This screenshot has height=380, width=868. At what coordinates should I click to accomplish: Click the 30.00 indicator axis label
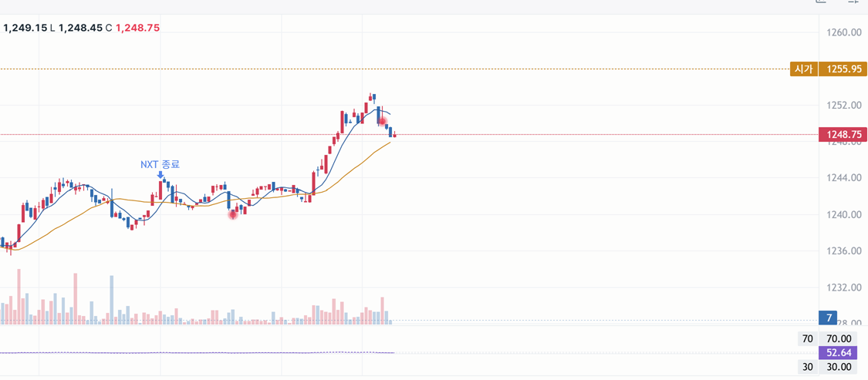(839, 367)
